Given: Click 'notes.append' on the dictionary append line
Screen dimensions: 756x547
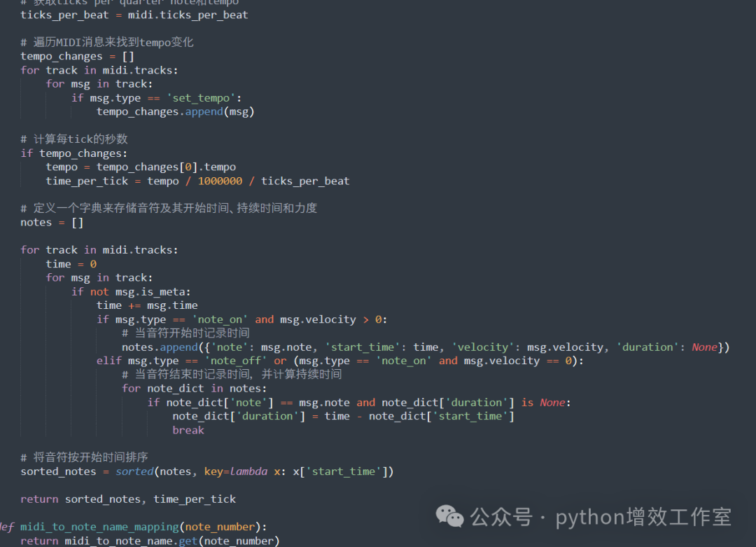Looking at the screenshot, I should click(x=160, y=347).
